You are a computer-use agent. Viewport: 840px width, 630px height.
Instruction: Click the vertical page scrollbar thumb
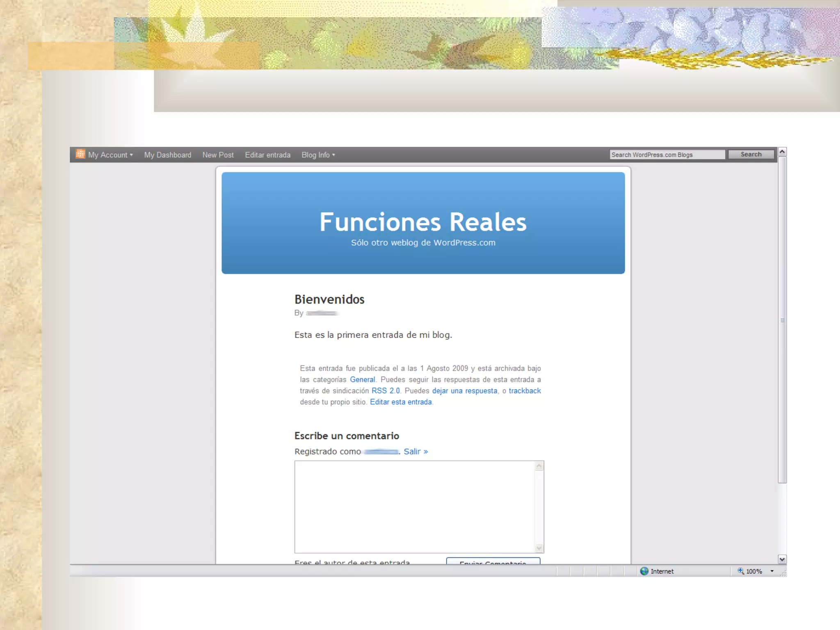pos(782,320)
